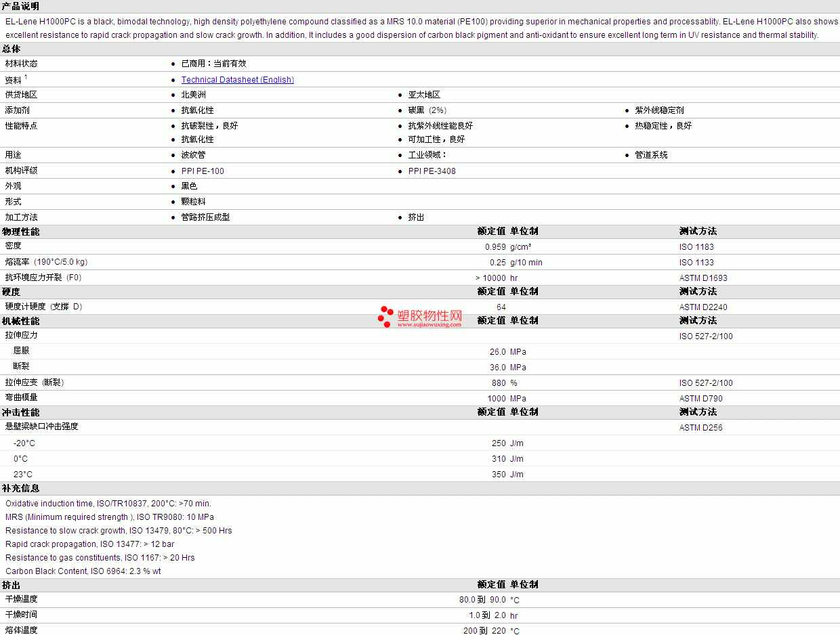
Task: Select the 机构评级 row label
Action: pyautogui.click(x=22, y=171)
